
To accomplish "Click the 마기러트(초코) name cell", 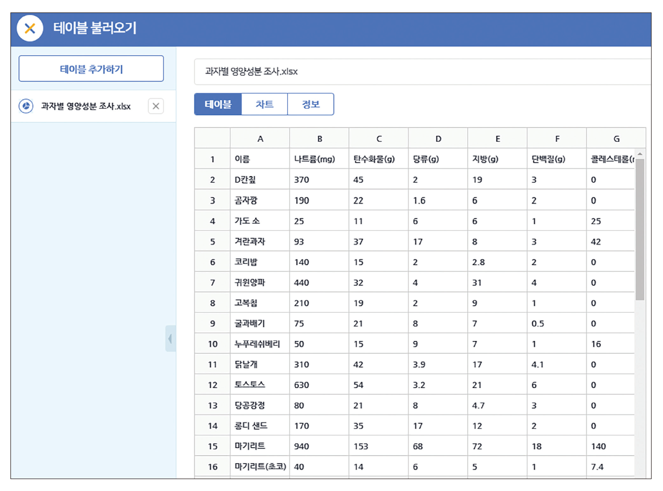I will click(x=260, y=466).
